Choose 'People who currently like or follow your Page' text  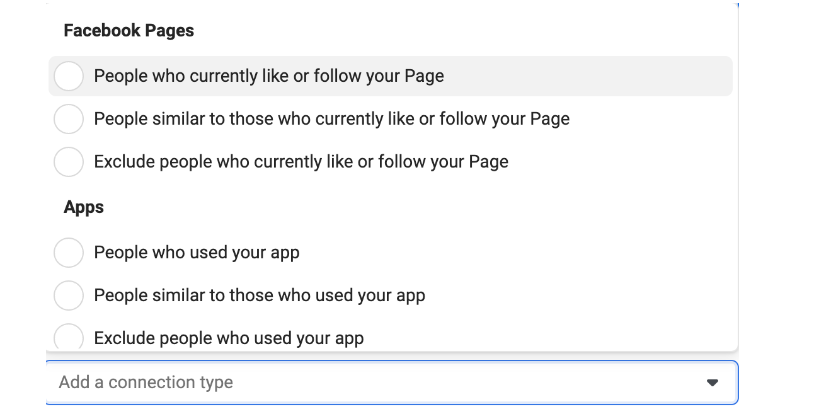[269, 76]
